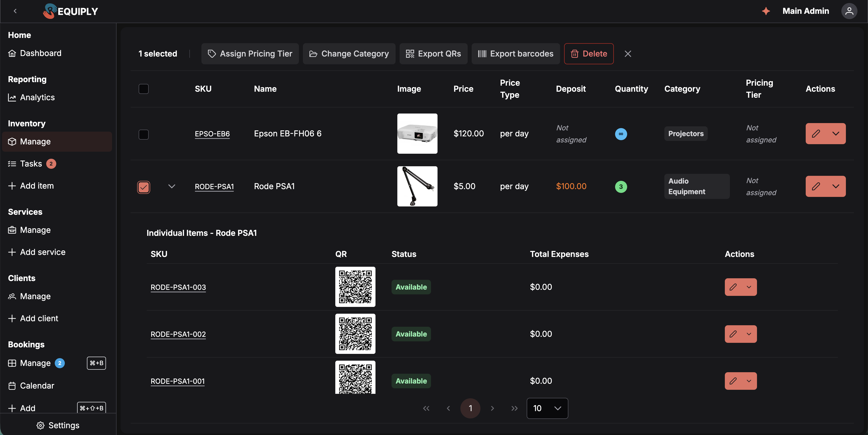Edit Epson EB-FH06 6 with pencil icon

[816, 134]
